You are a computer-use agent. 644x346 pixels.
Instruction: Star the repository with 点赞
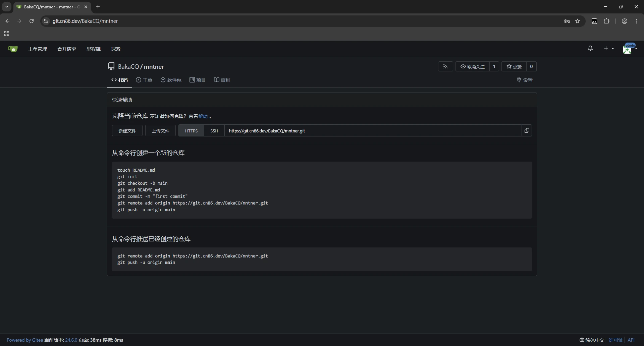[x=514, y=66]
